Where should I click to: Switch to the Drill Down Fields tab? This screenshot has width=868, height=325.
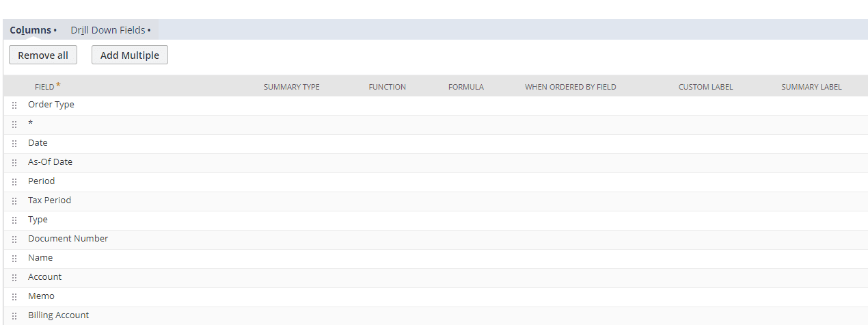coord(111,30)
